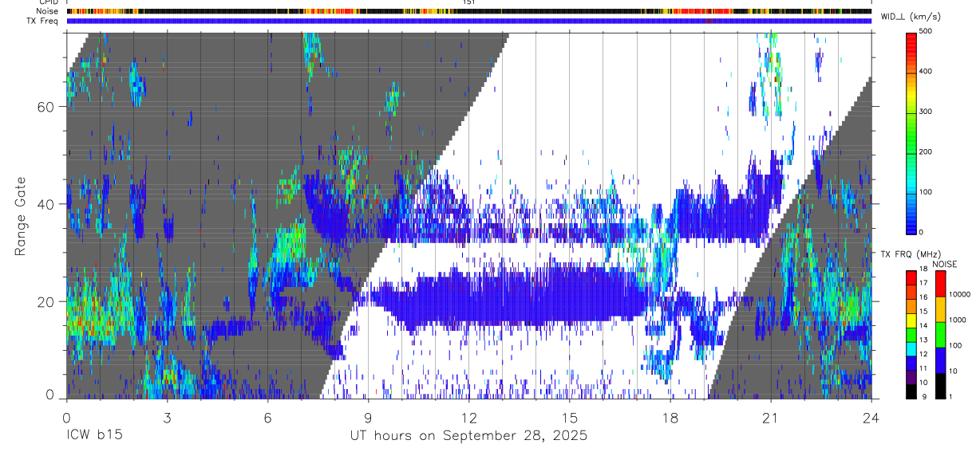Select the NOISE legend title
The width and height of the screenshot is (980, 452).
point(946,264)
